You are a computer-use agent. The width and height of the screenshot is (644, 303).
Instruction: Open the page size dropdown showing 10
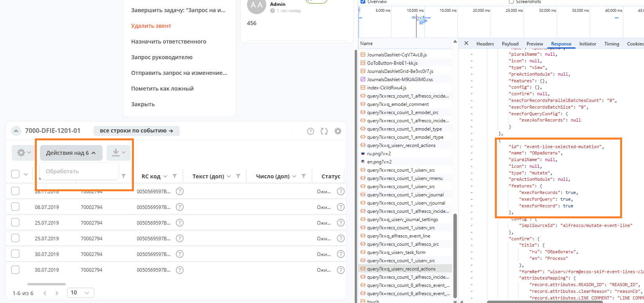[x=80, y=293]
